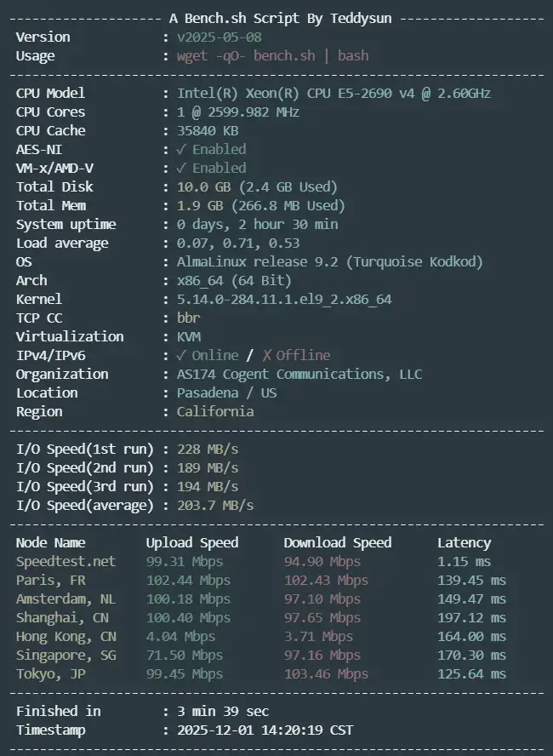Select the Upload Speed column header

[x=192, y=542]
